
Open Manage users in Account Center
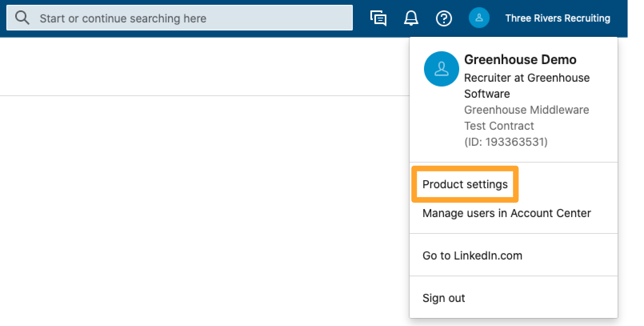(506, 213)
